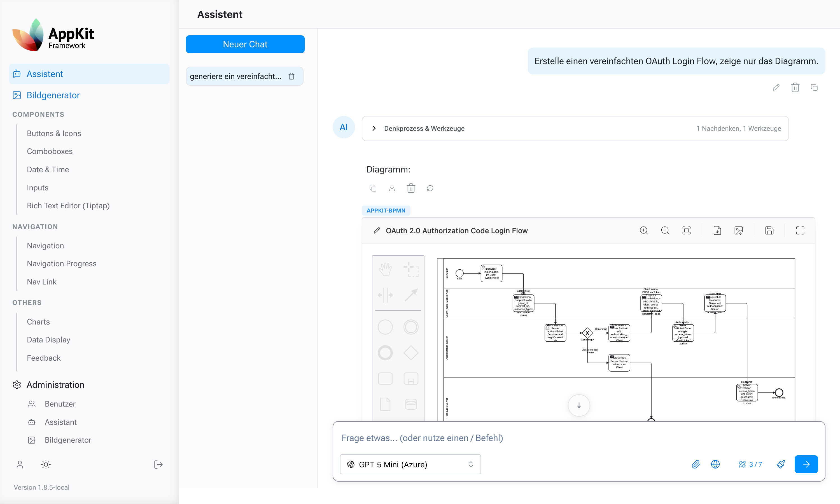The image size is (840, 504).
Task: Delete the user message with trash icon
Action: (x=795, y=88)
